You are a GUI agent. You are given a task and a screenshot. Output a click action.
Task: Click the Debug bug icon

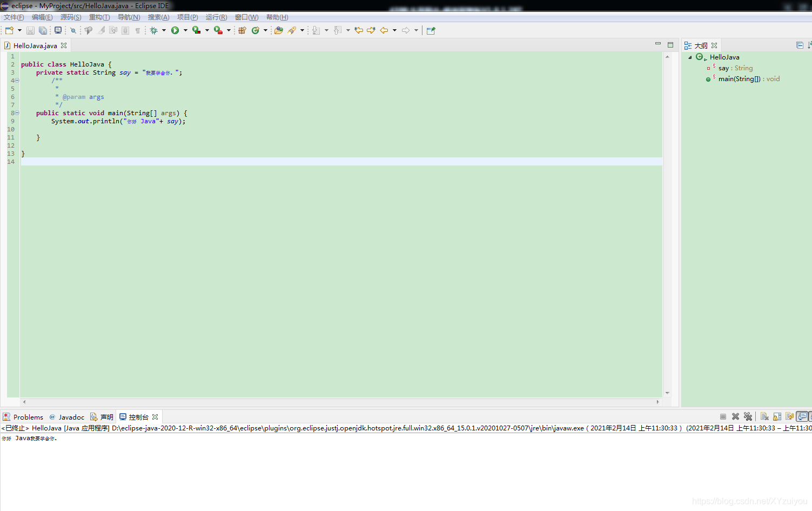click(x=153, y=30)
